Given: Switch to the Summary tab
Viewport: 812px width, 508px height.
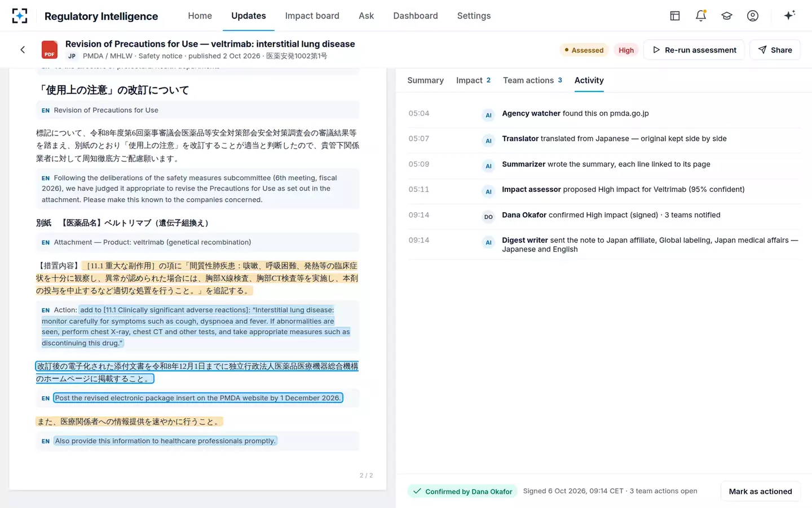Looking at the screenshot, I should pyautogui.click(x=425, y=80).
